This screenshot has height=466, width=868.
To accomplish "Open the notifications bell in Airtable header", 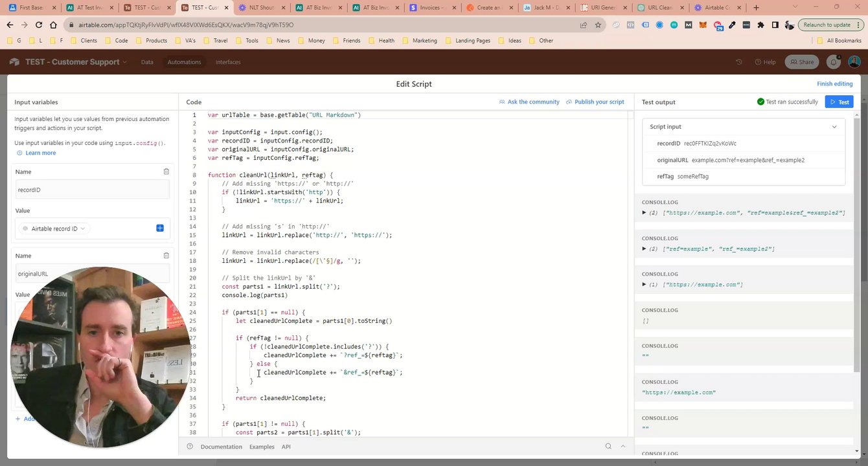I will [834, 62].
